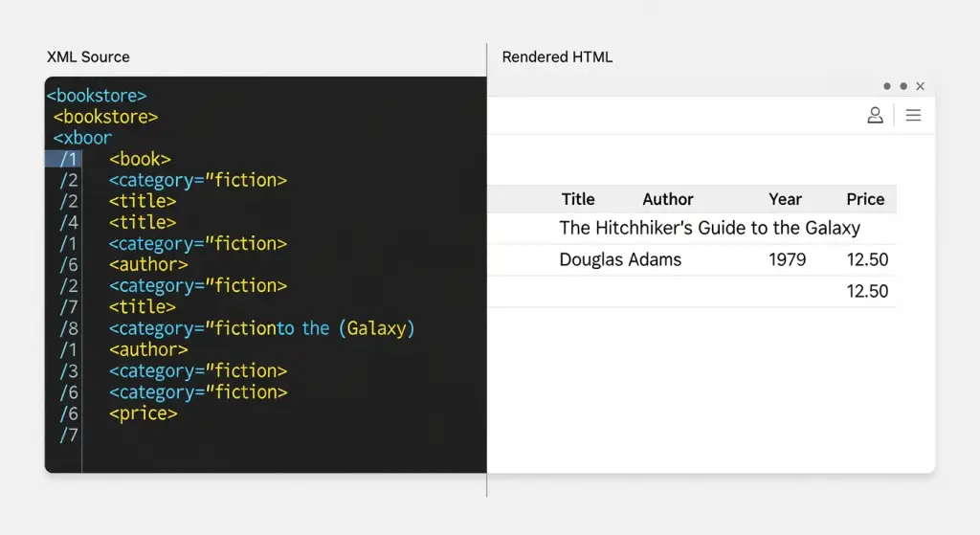The width and height of the screenshot is (980, 535).
Task: Click the <book> tag in the editor
Action: tap(140, 159)
